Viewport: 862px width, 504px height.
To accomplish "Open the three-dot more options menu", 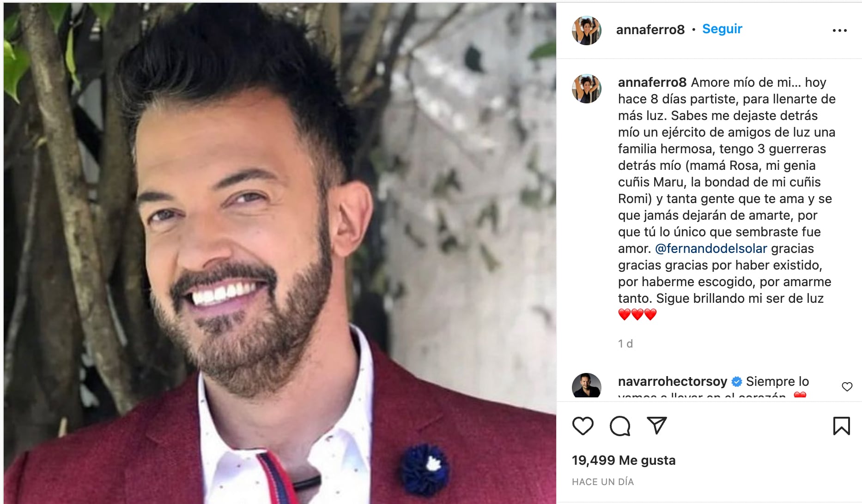I will (839, 30).
